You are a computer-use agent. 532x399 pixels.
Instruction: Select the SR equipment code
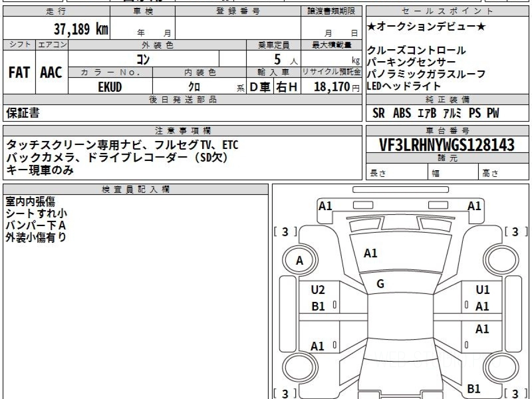[x=379, y=113]
